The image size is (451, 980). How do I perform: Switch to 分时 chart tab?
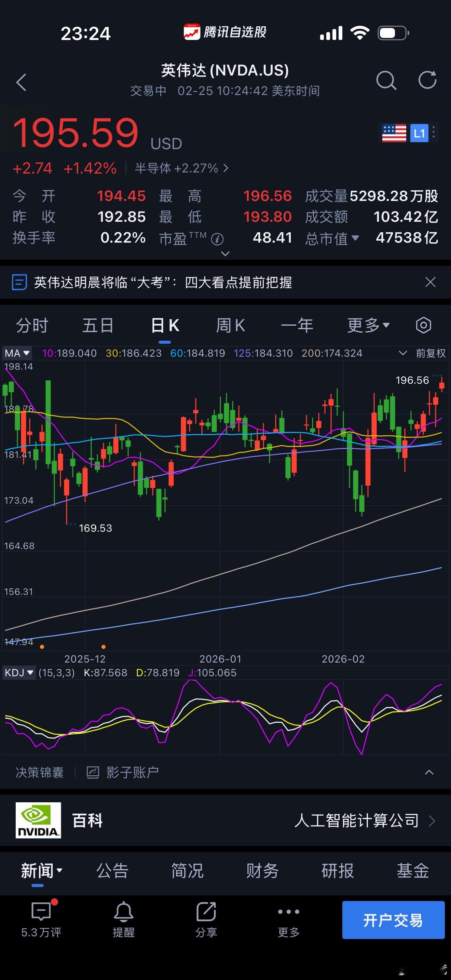tap(32, 325)
